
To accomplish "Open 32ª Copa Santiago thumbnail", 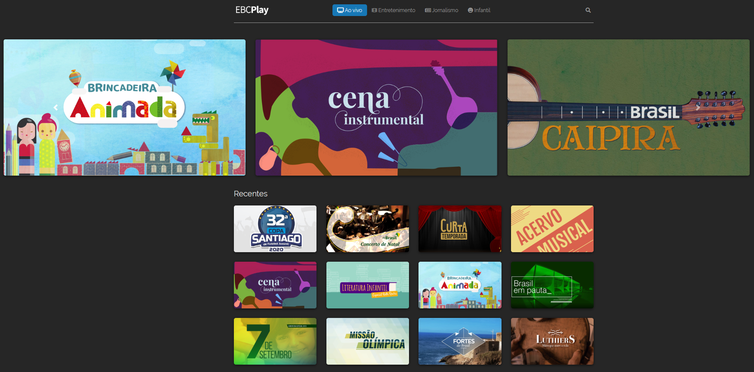I will 275,229.
